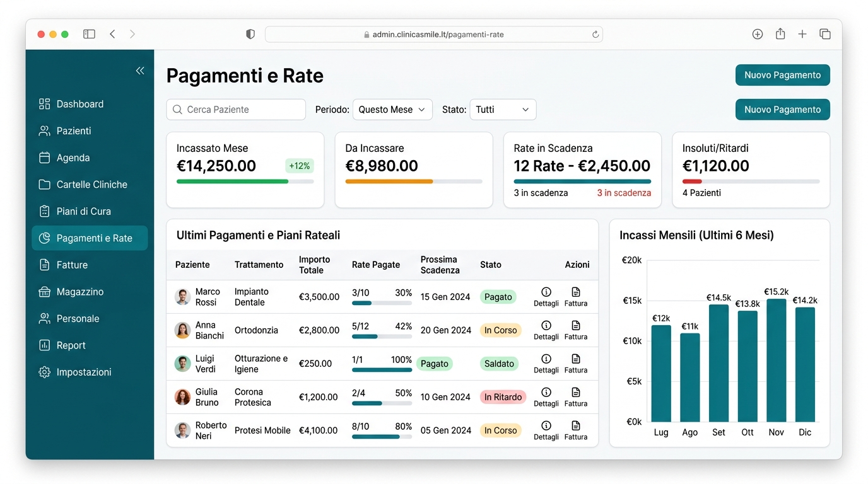Click Roberto Neri's 80% rate progress bar
Viewport: 868px width, 484px height.
pos(382,437)
